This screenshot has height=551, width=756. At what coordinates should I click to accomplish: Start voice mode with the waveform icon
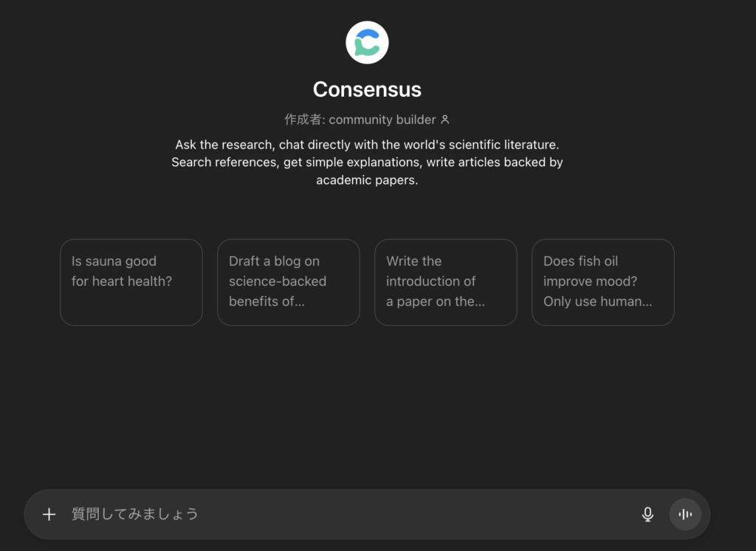point(685,514)
